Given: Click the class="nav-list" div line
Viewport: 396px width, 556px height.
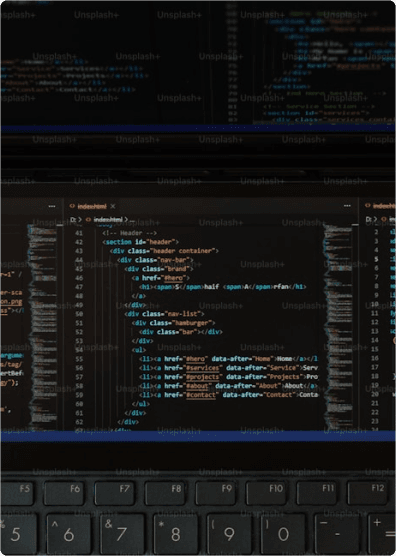Looking at the screenshot, I should pos(164,314).
